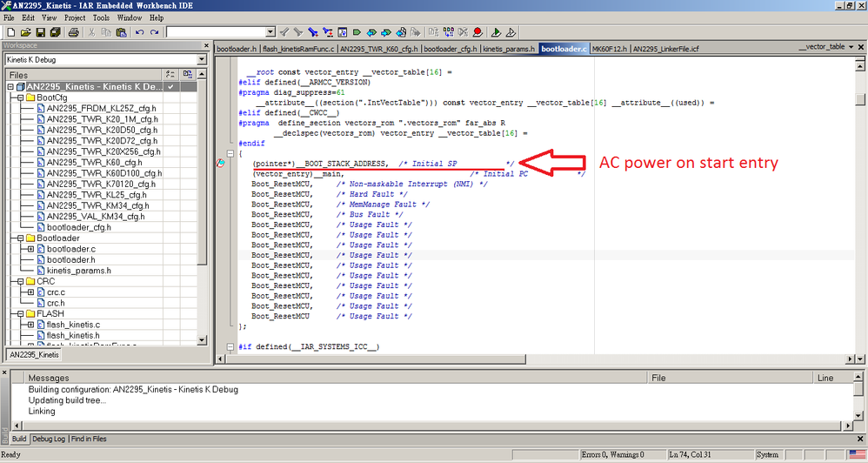
Task: Click the editor vertical scrollbar thumb
Action: (859, 99)
